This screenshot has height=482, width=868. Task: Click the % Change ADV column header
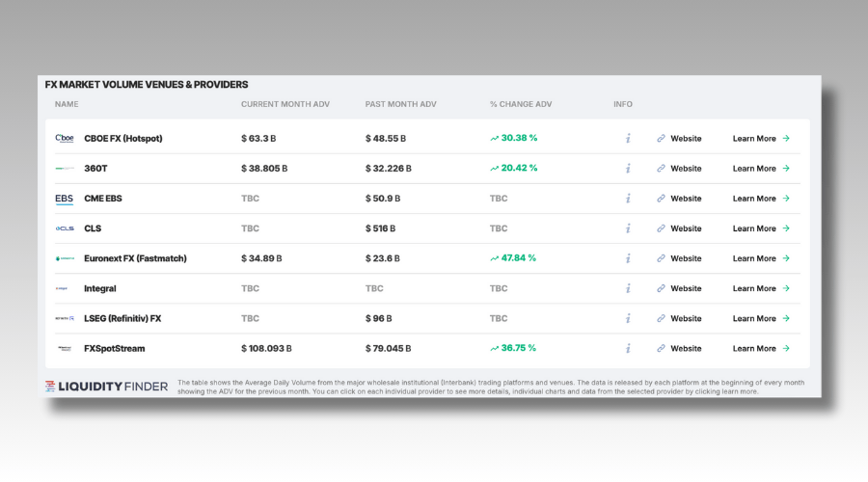coord(521,104)
